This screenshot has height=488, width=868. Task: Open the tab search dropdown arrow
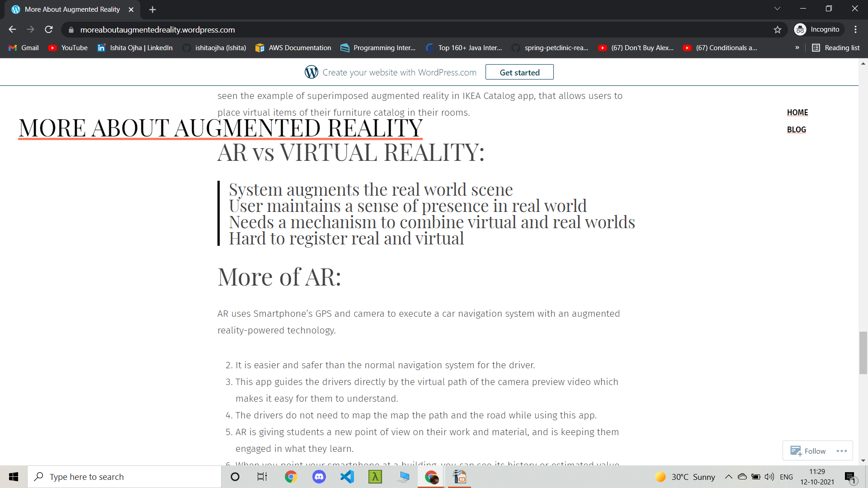click(777, 9)
